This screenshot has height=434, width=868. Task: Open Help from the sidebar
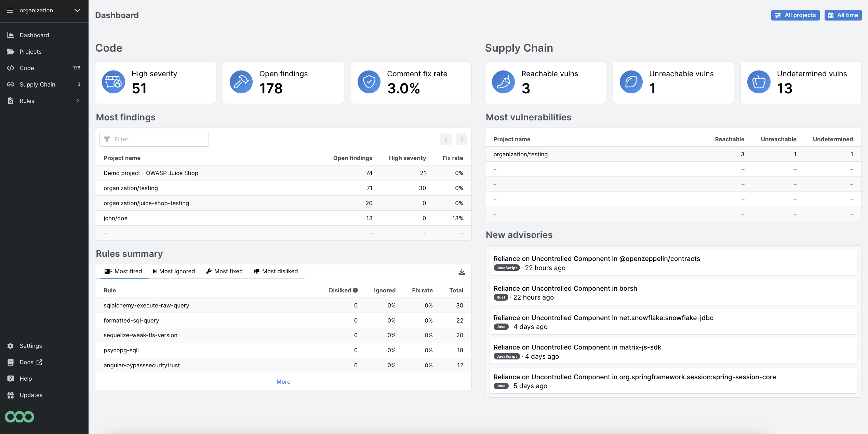coord(26,379)
